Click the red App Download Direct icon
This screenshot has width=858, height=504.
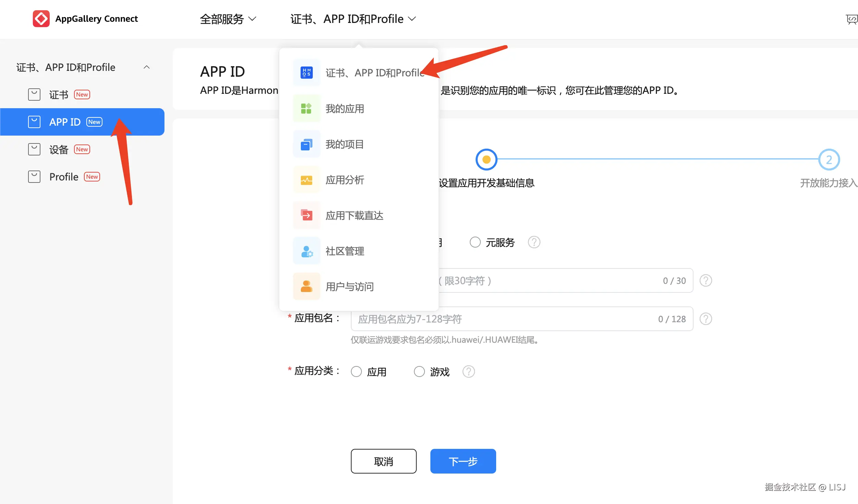coord(306,215)
